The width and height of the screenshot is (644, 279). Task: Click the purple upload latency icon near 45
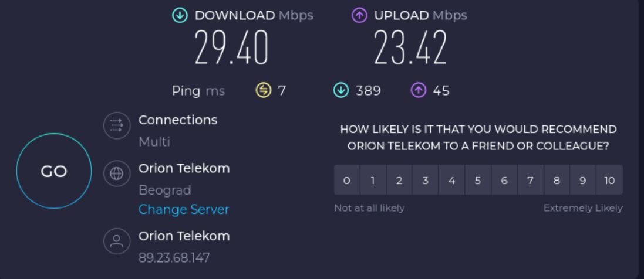coord(418,90)
